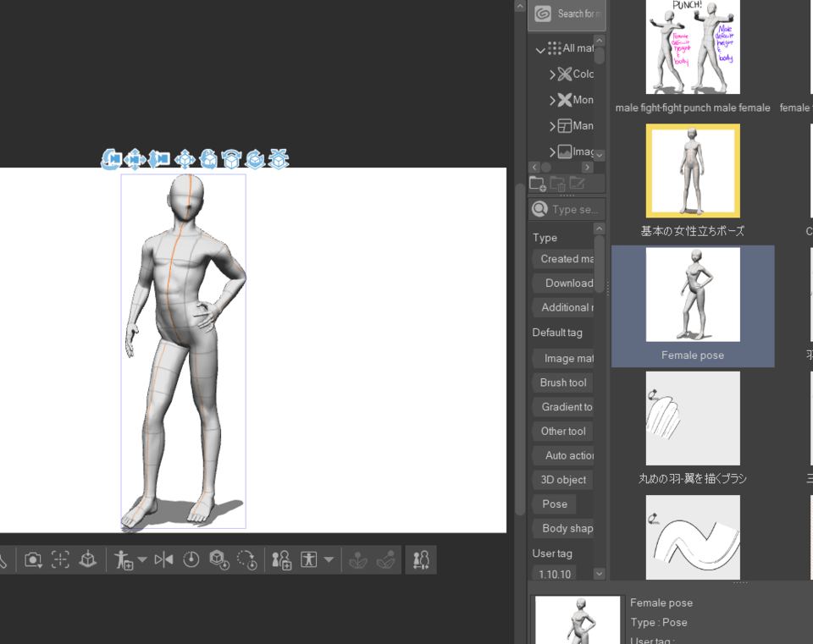Click the focus on editing target icon
Viewport: 813px width, 644px height.
click(x=60, y=559)
